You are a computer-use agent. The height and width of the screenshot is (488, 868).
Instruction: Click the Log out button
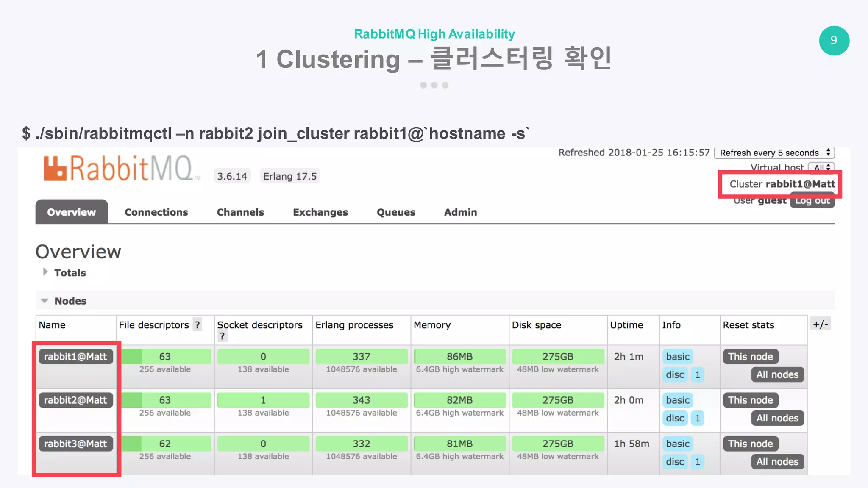pyautogui.click(x=812, y=201)
